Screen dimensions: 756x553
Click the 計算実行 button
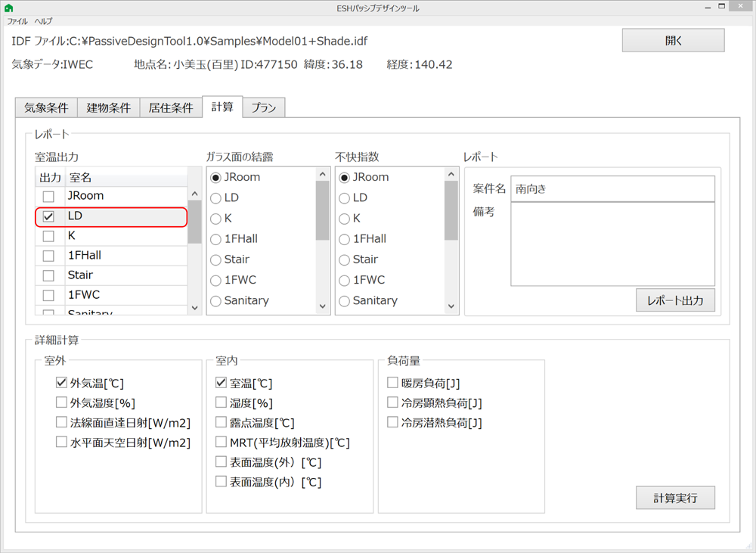click(x=675, y=498)
